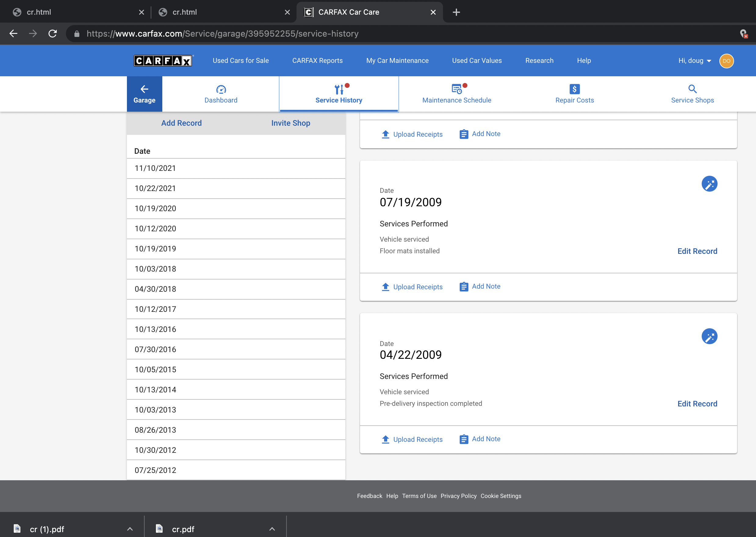Go back to Garage
756x537 pixels.
(144, 94)
